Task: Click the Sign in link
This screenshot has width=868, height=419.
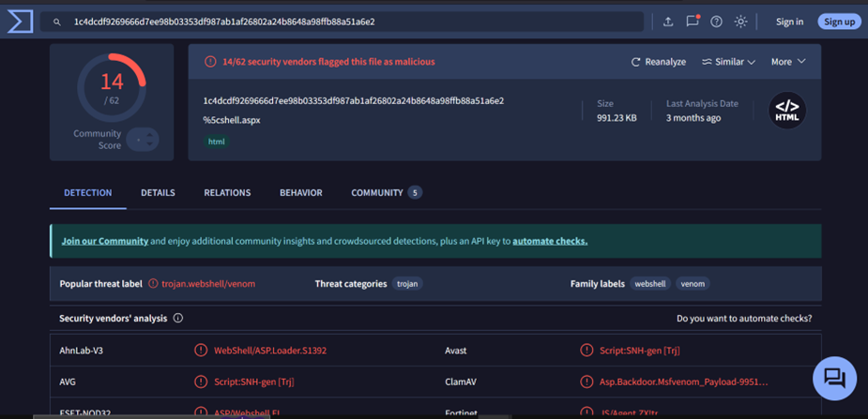Action: click(789, 22)
